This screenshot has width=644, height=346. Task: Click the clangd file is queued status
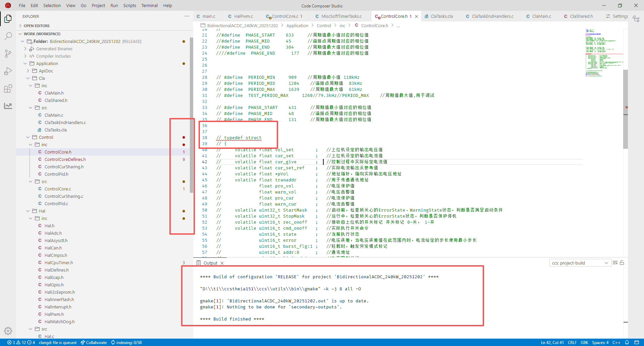pos(58,342)
